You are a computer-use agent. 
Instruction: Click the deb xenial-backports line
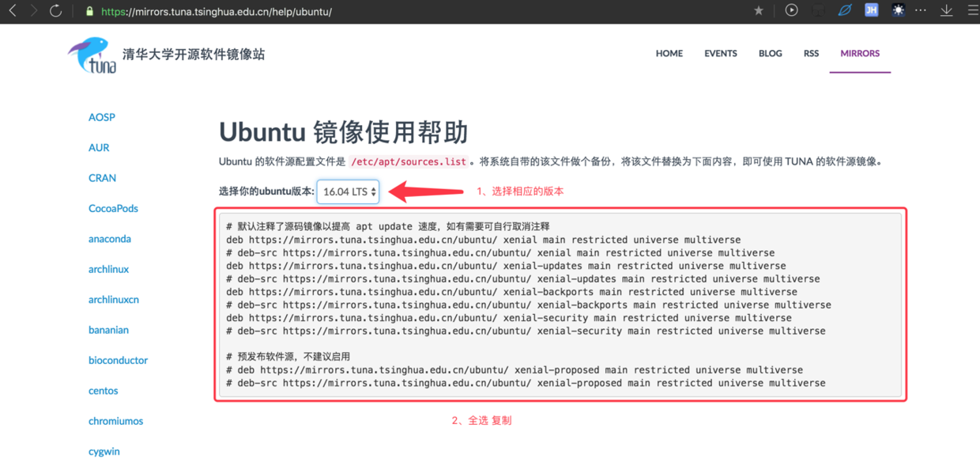pyautogui.click(x=511, y=292)
